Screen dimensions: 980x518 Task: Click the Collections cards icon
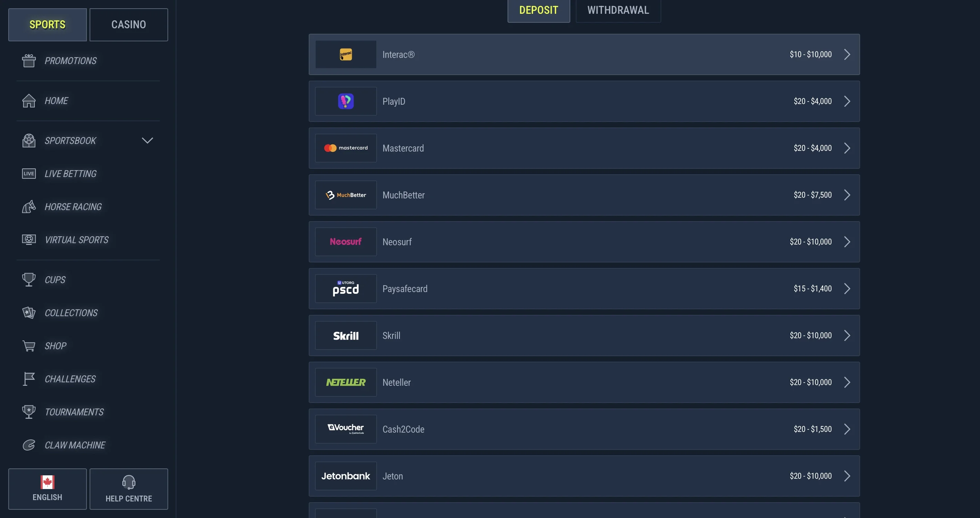pos(29,313)
